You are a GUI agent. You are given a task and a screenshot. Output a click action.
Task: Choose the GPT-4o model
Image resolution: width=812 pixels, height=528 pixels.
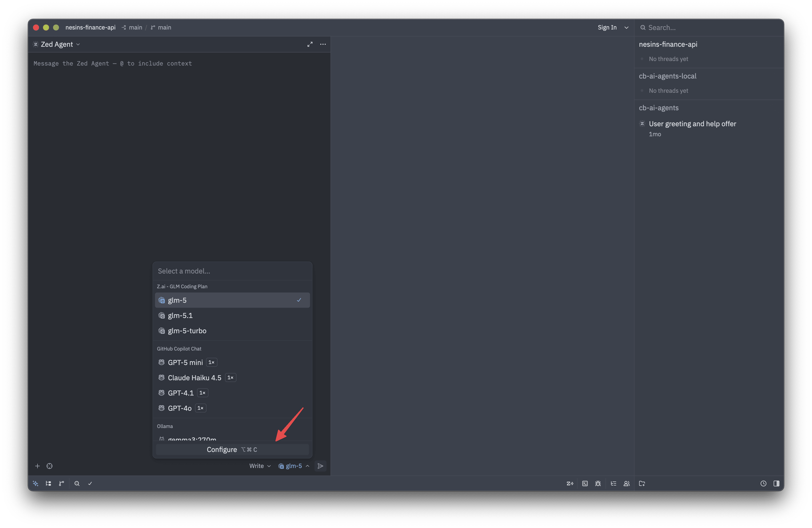pos(232,408)
